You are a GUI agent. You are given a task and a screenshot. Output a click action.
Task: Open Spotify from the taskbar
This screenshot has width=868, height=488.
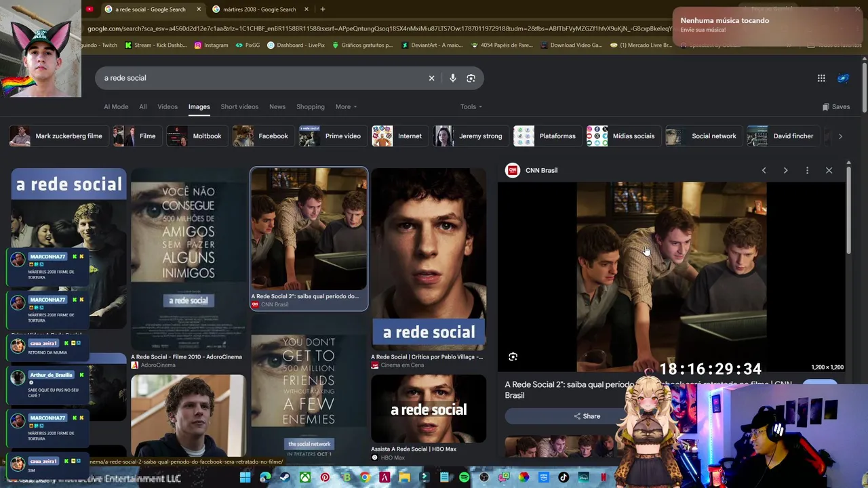[x=464, y=477]
